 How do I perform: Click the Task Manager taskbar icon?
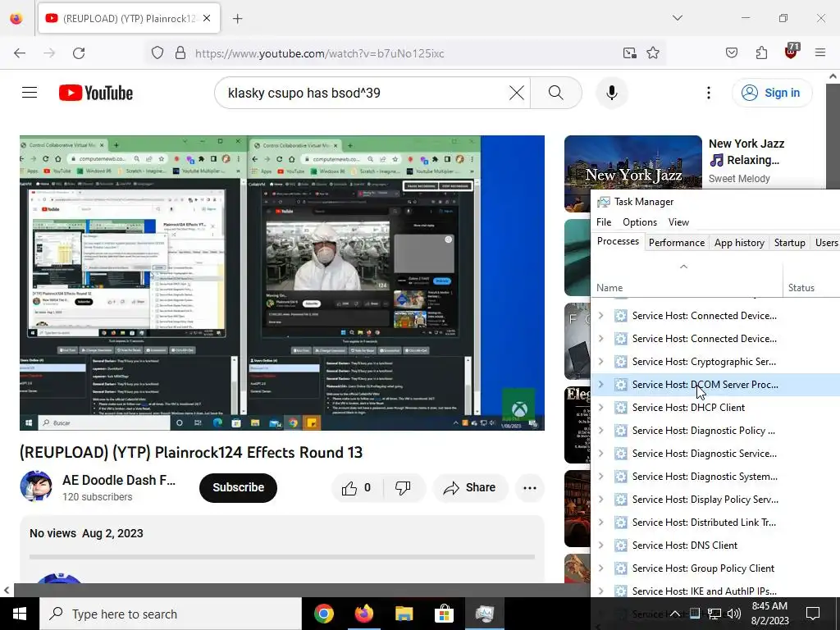point(484,614)
